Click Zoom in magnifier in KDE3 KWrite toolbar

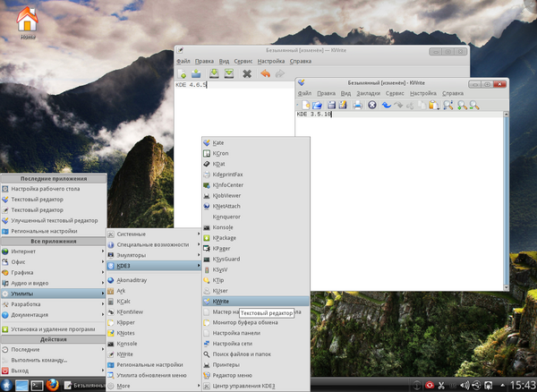coord(463,105)
